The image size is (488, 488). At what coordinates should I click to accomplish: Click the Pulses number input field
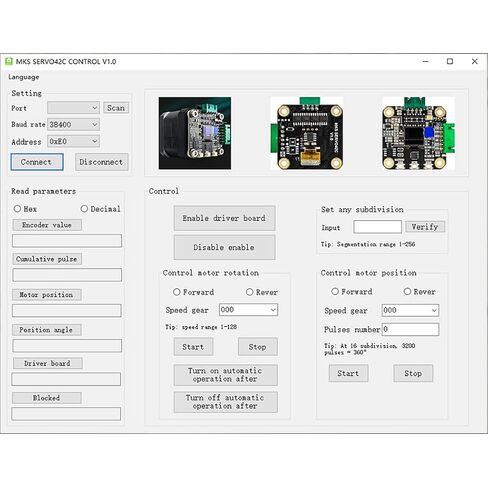coord(410,329)
